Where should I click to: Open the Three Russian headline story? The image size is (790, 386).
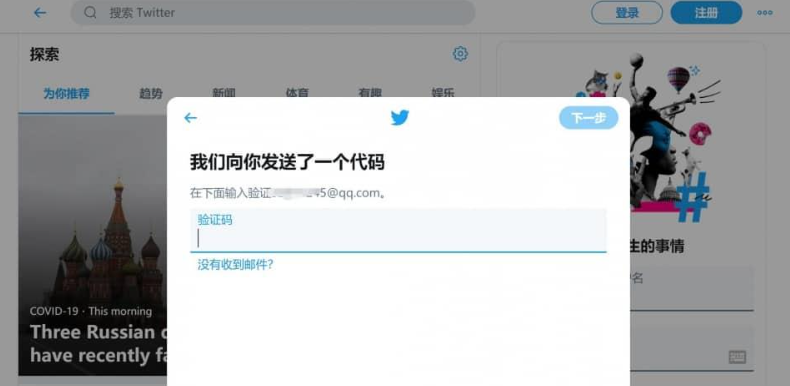point(99,344)
